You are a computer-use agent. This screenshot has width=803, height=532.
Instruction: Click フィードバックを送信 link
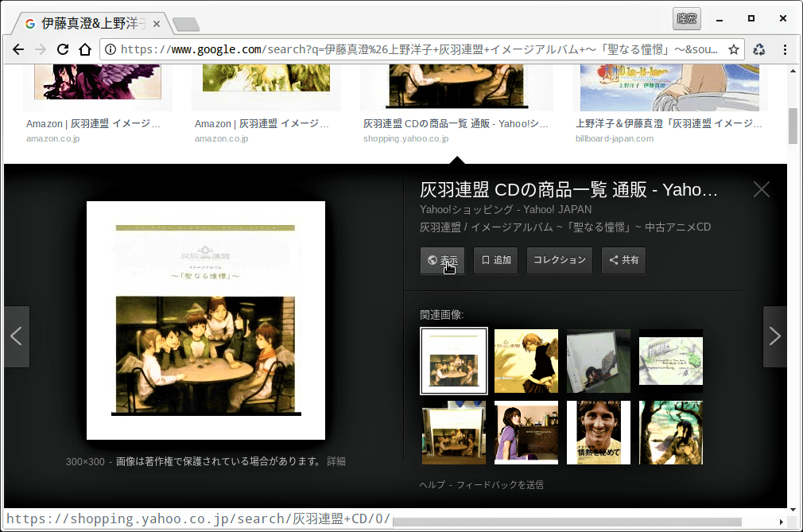click(x=500, y=484)
